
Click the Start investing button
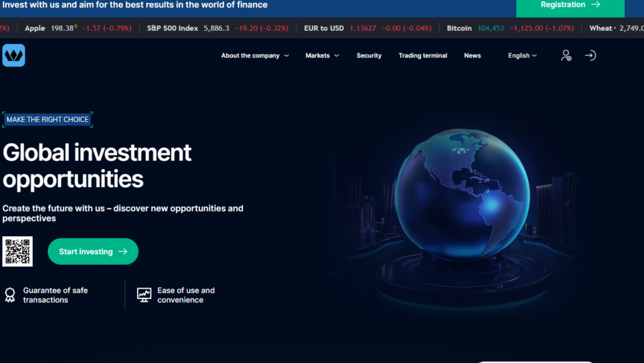click(x=92, y=251)
